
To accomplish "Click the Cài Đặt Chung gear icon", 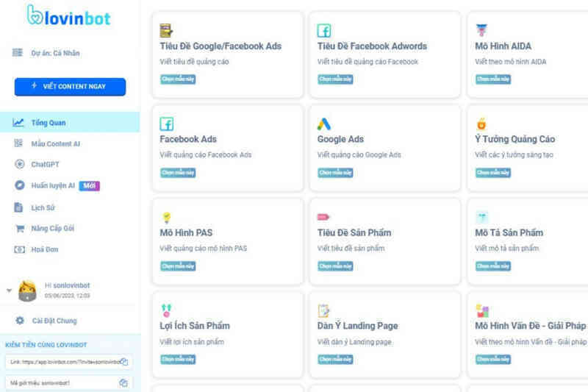I will [x=20, y=321].
